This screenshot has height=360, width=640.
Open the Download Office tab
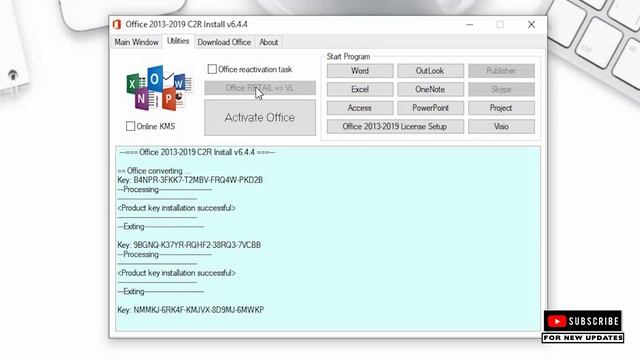pos(224,42)
